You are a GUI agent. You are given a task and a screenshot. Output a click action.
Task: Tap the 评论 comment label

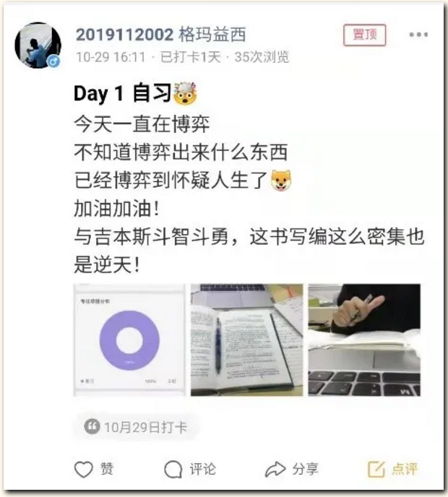203,469
